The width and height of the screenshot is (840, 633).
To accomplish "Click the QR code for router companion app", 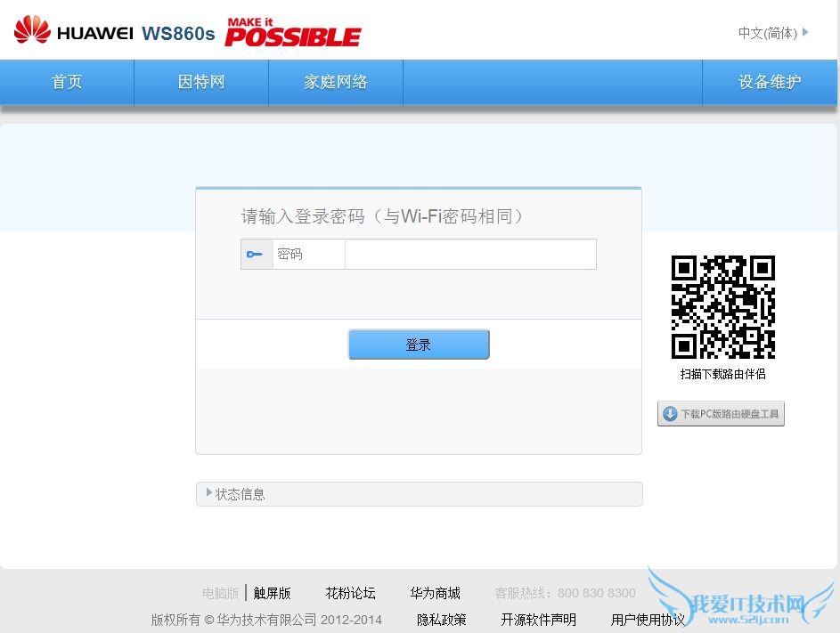I will pyautogui.click(x=722, y=307).
